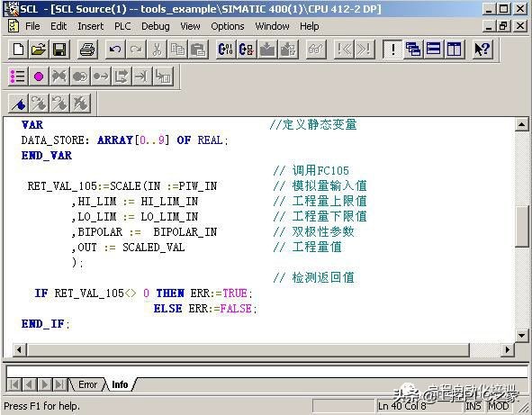The height and width of the screenshot is (415, 532).
Task: Go to last output tab arrow
Action: (x=59, y=384)
